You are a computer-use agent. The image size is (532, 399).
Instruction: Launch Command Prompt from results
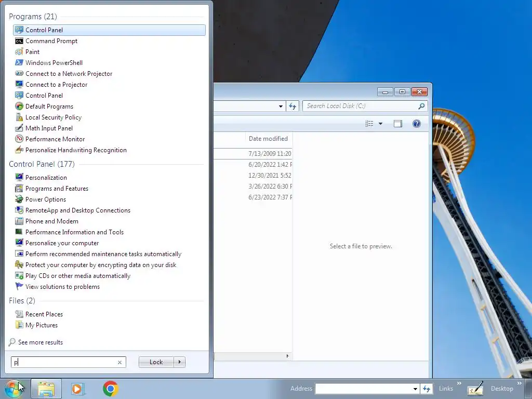51,41
